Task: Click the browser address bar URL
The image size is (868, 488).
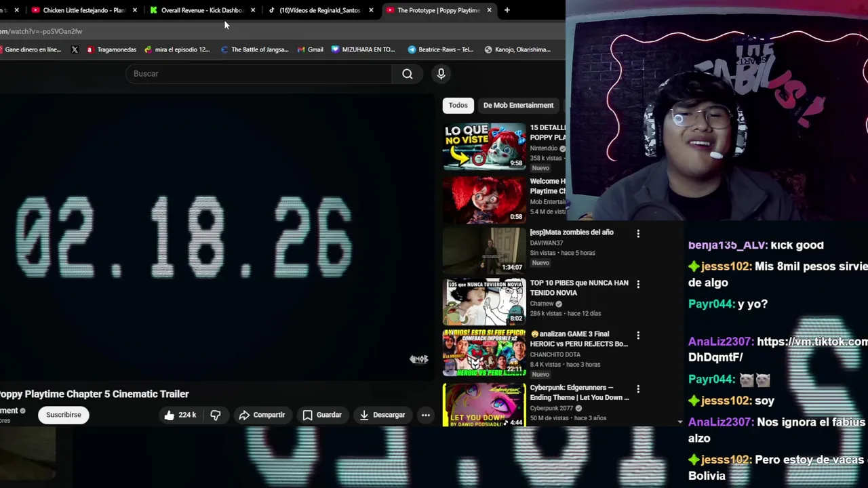Action: [x=41, y=31]
